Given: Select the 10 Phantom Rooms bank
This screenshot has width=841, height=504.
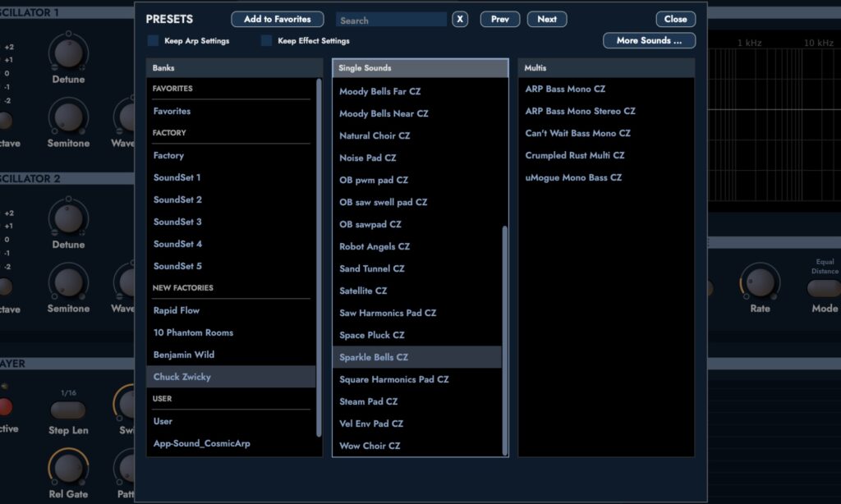Looking at the screenshot, I should (231, 332).
